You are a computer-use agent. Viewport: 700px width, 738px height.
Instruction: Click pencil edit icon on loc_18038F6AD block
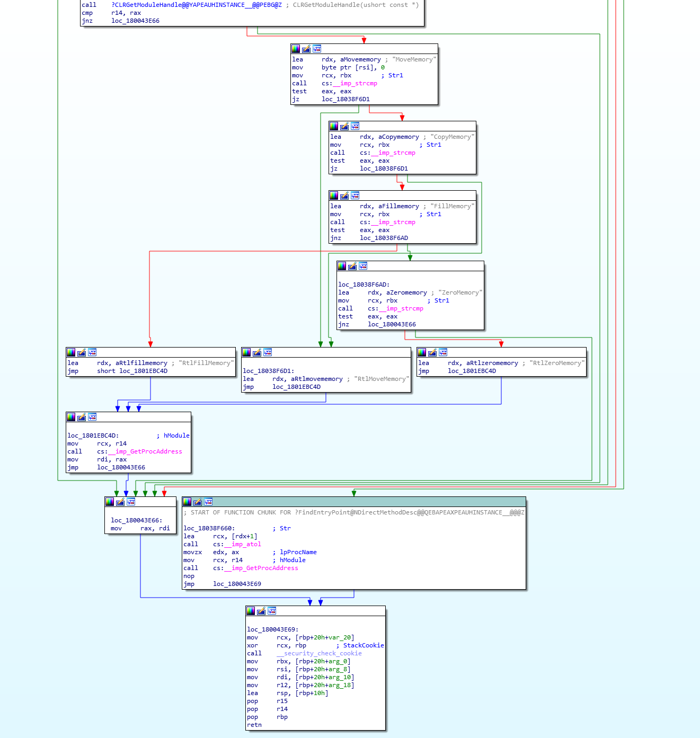tap(352, 266)
